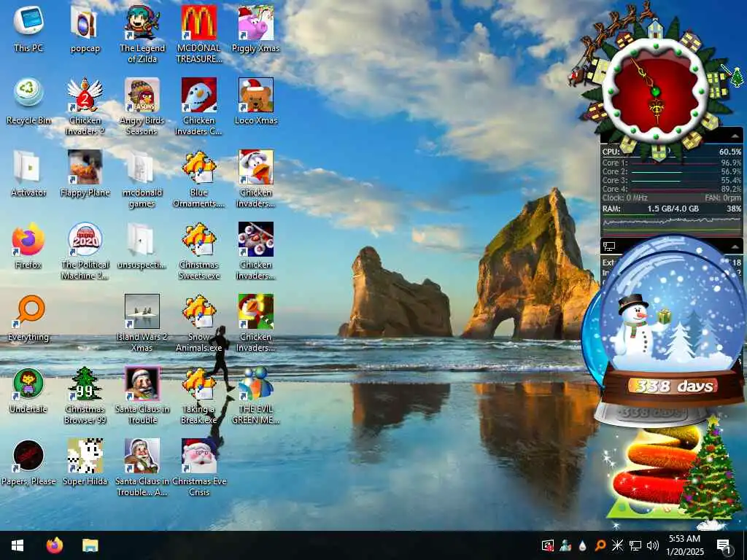Select the Christmas Eve Crisis Santa icon
Screen dimensions: 747x560
pyautogui.click(x=198, y=467)
